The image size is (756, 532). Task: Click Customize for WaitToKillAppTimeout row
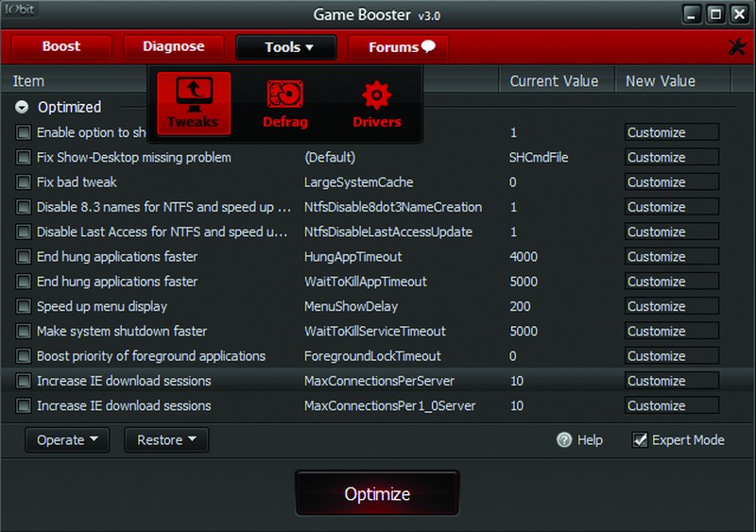point(672,282)
